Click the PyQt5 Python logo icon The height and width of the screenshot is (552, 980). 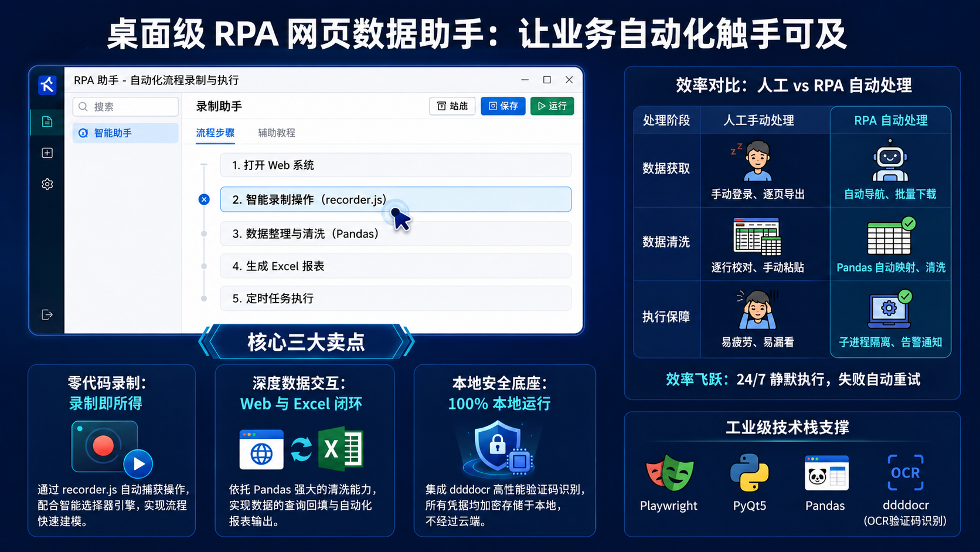750,473
